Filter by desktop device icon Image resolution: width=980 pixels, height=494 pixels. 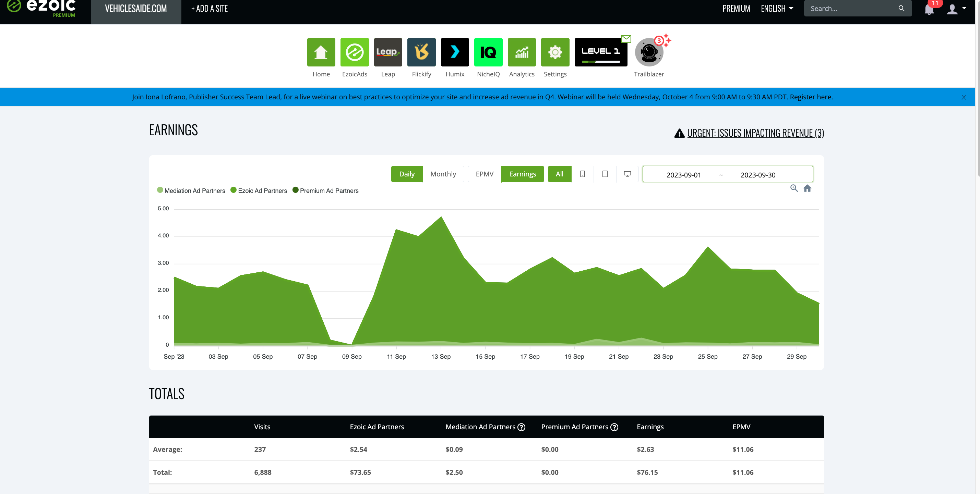(627, 174)
